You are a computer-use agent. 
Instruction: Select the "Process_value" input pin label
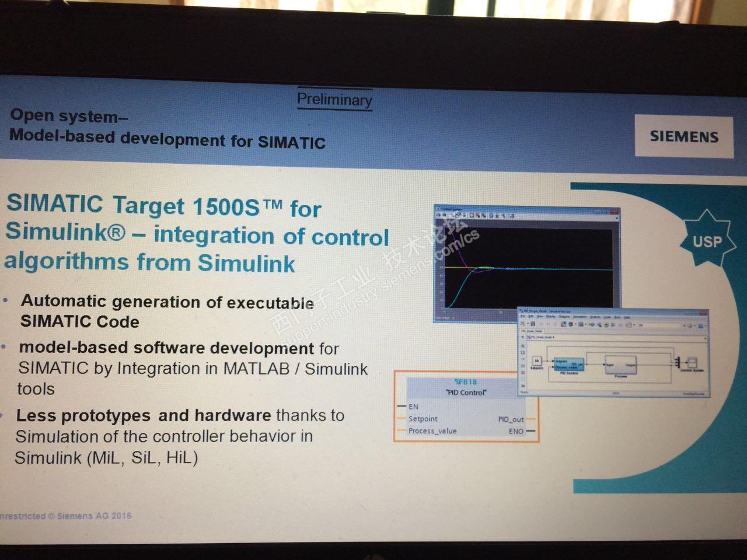pos(432,431)
